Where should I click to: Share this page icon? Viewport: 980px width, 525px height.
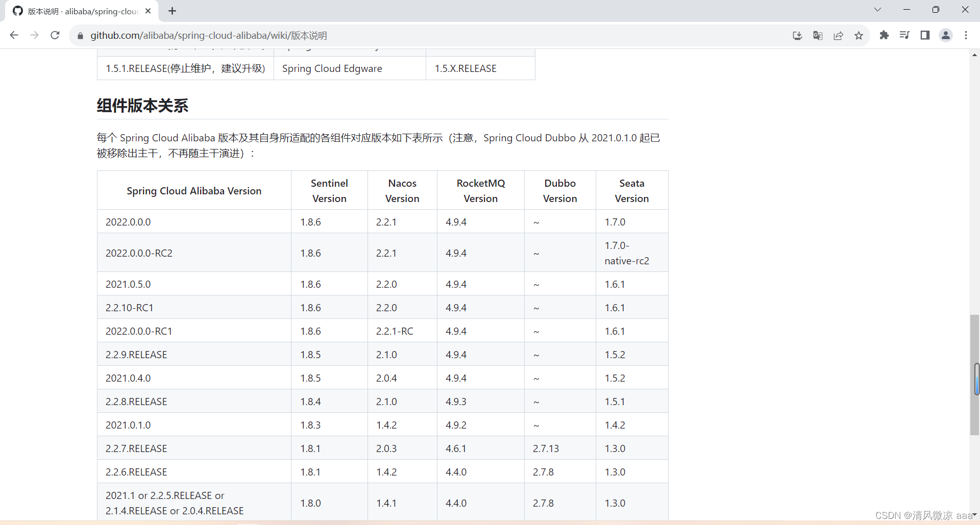pyautogui.click(x=838, y=35)
